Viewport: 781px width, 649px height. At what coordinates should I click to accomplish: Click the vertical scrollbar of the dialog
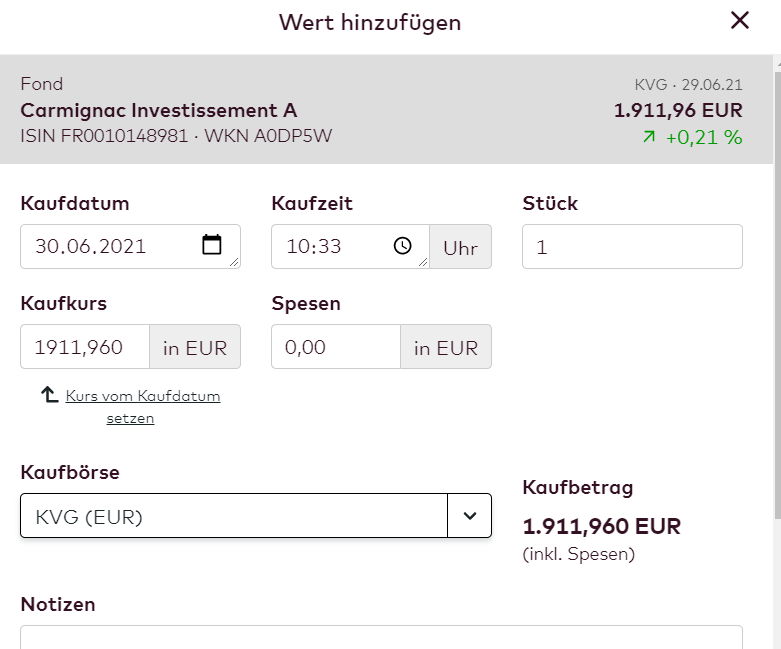pos(776,300)
